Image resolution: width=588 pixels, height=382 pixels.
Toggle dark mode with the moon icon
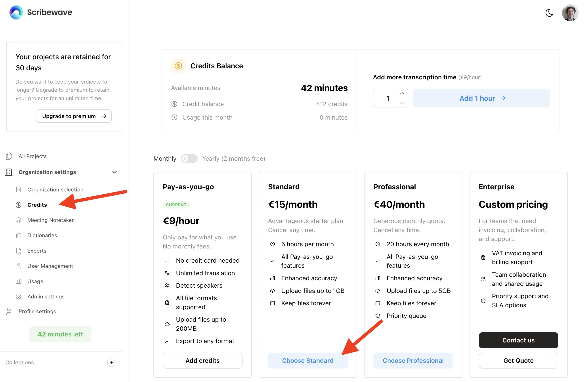tap(549, 13)
